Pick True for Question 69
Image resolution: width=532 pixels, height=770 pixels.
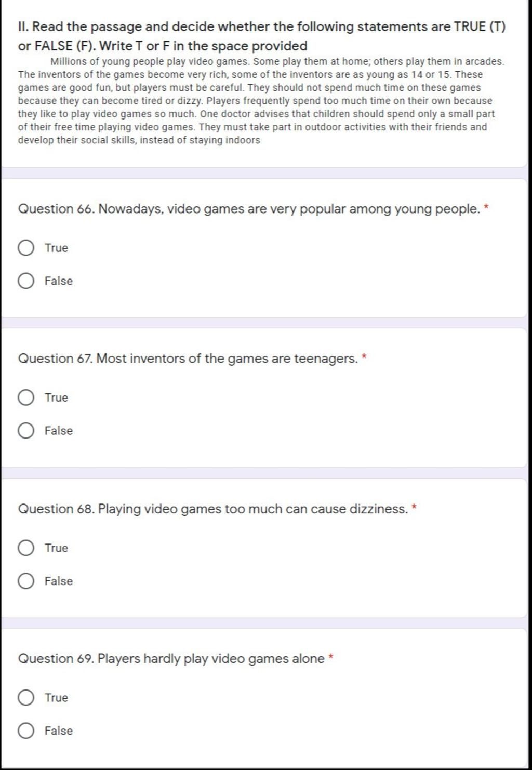26,697
